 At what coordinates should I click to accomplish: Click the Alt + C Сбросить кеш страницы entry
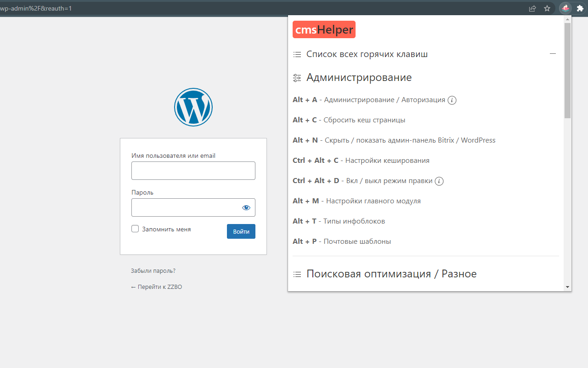[349, 120]
